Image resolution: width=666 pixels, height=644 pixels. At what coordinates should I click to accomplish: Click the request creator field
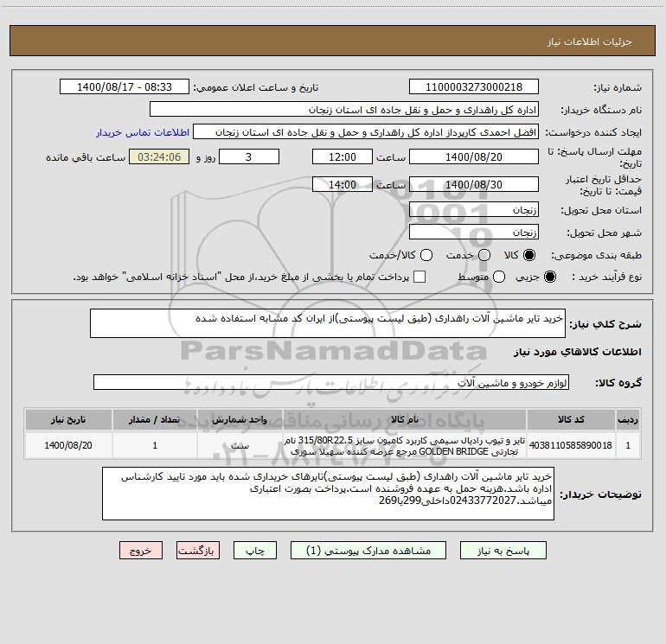(x=366, y=132)
